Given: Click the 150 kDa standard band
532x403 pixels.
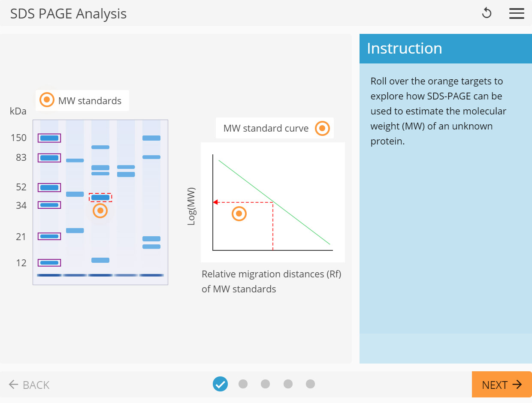Looking at the screenshot, I should [48, 138].
